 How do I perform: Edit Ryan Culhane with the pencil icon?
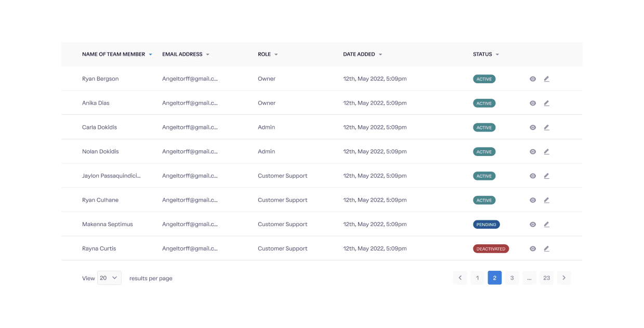pos(546,200)
